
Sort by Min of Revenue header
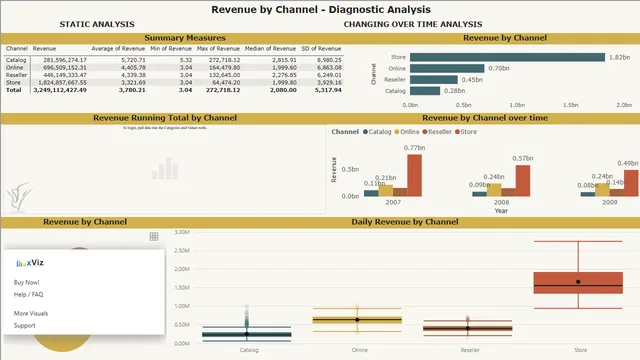pos(171,49)
